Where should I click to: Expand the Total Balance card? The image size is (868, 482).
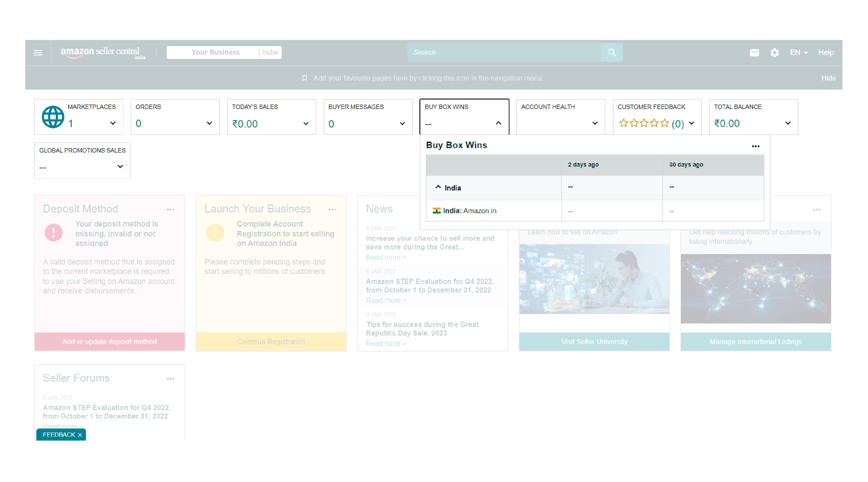click(x=788, y=123)
